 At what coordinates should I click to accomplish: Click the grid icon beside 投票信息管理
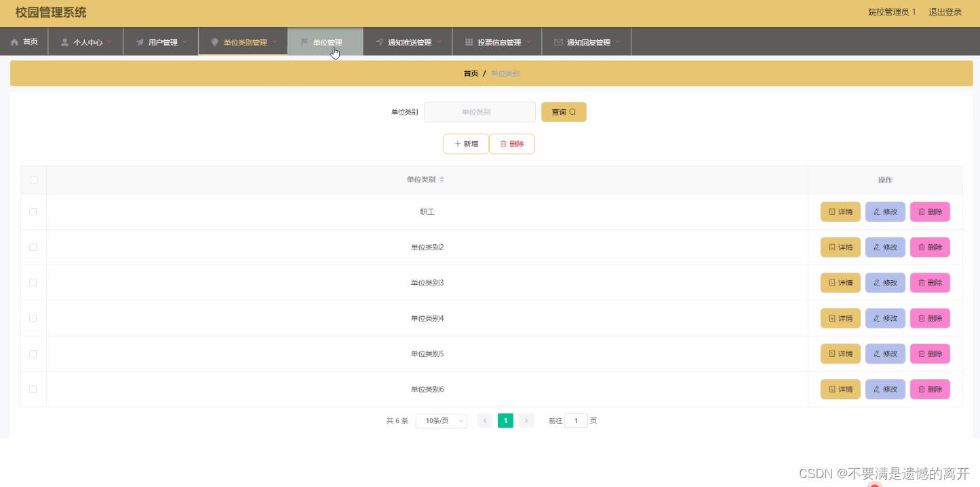pyautogui.click(x=469, y=42)
